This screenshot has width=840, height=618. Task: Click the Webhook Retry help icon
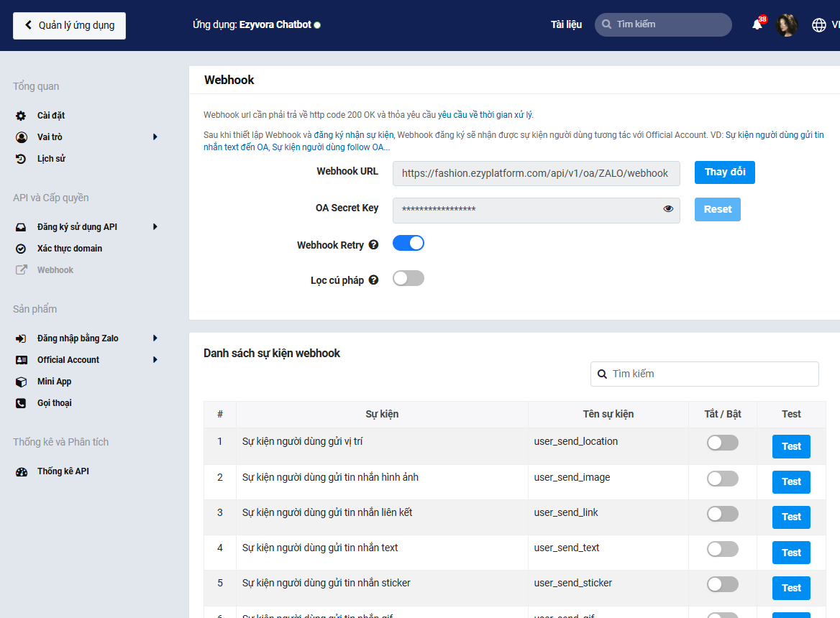373,244
